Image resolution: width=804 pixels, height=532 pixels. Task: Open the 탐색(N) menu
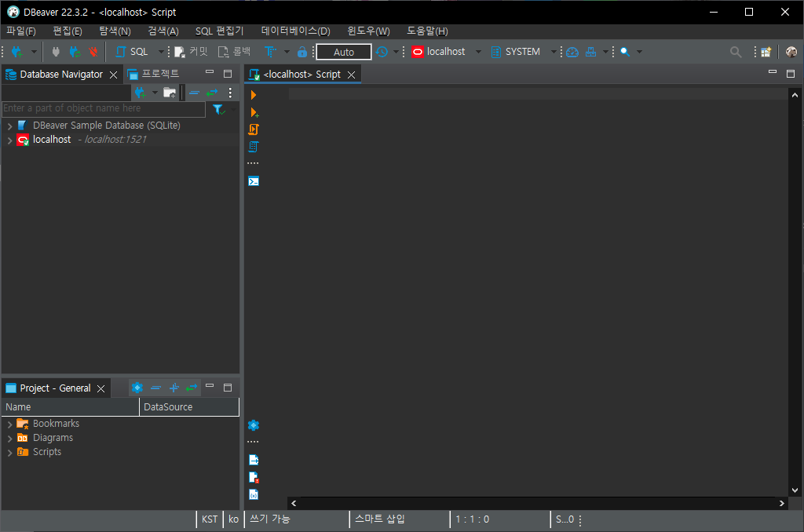(115, 31)
